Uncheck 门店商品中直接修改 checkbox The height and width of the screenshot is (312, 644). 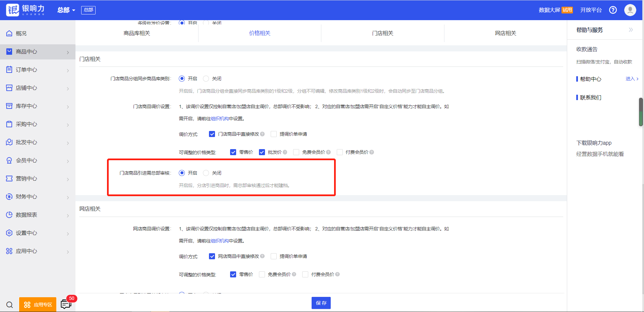[x=212, y=134]
